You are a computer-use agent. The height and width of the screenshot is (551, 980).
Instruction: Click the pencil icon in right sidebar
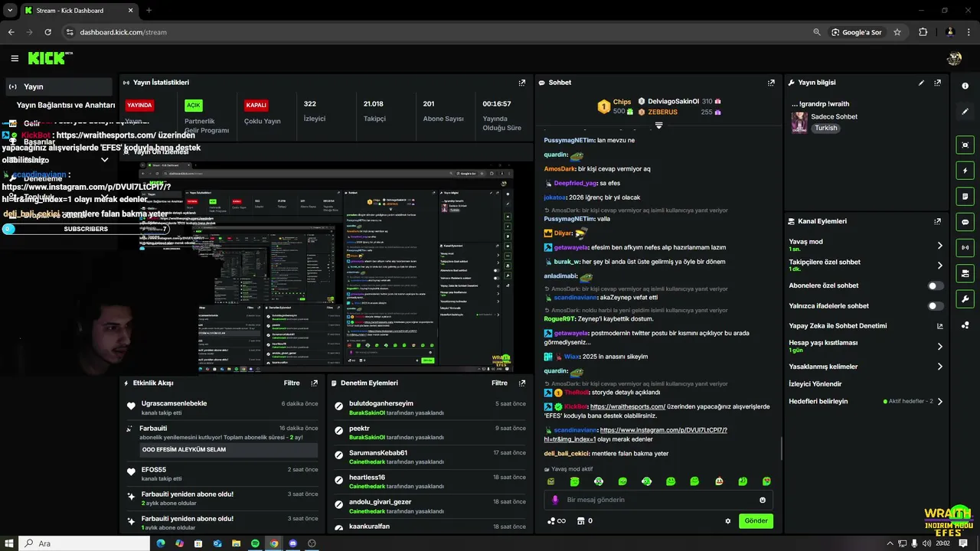point(965,112)
